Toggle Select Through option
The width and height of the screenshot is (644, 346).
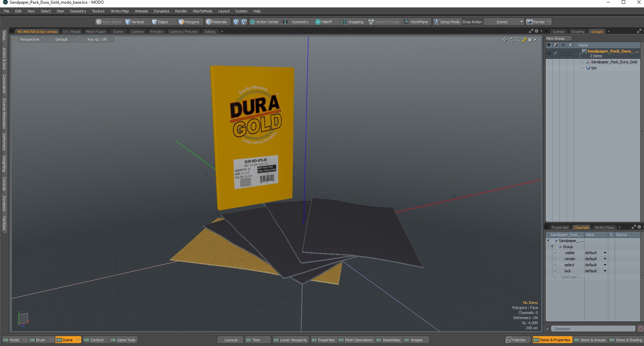click(x=384, y=22)
